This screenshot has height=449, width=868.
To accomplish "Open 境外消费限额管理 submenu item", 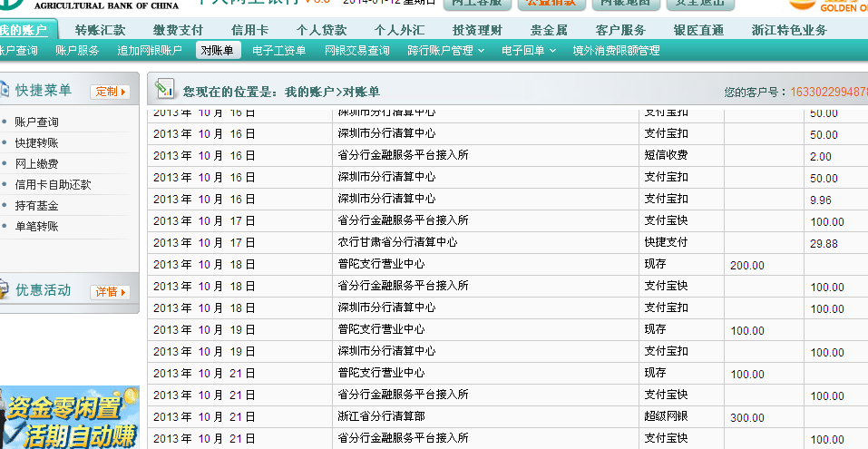I will coord(616,51).
